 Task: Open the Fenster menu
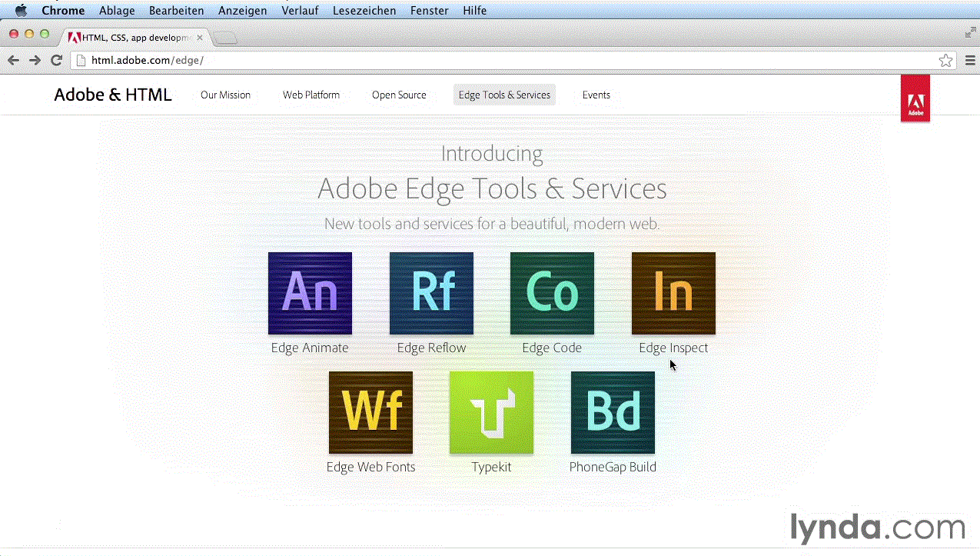click(430, 10)
